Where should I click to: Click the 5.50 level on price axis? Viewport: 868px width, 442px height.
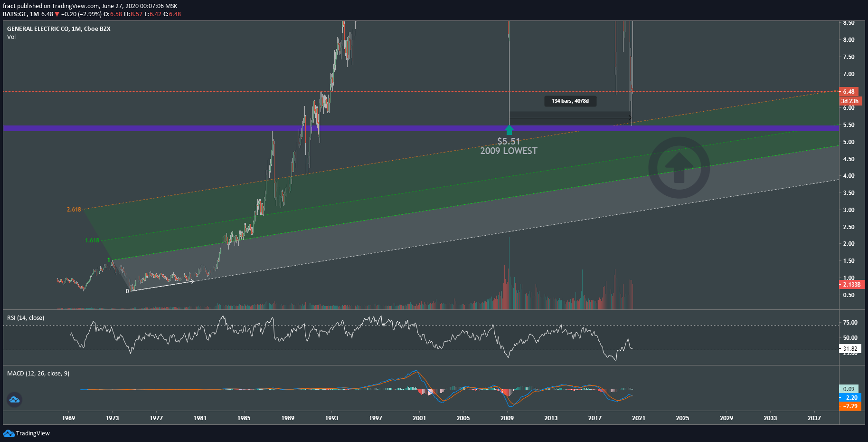click(x=849, y=125)
